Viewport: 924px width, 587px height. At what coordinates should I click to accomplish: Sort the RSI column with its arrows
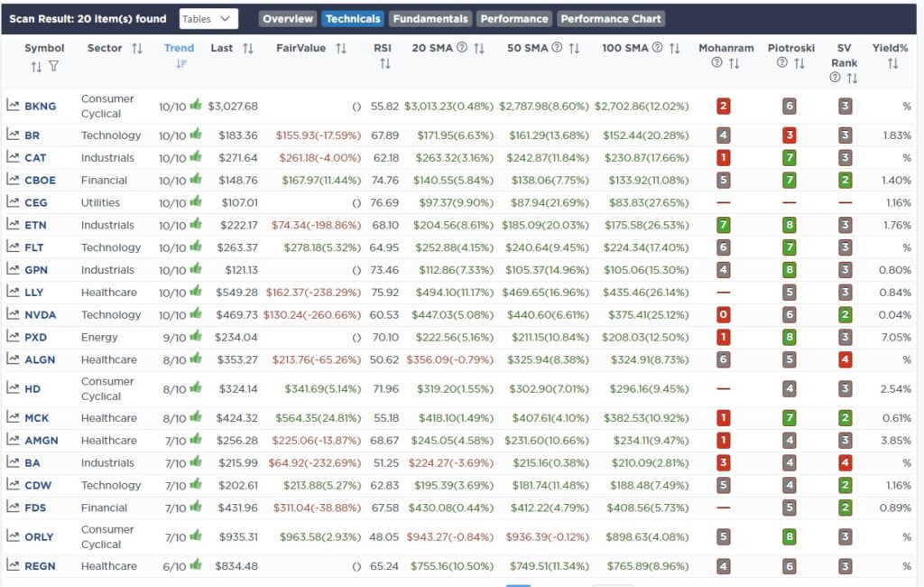384,63
